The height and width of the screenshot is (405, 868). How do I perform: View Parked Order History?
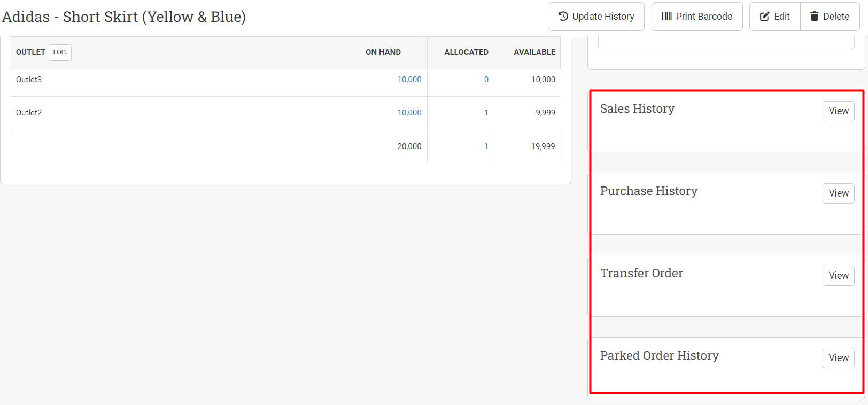point(839,358)
